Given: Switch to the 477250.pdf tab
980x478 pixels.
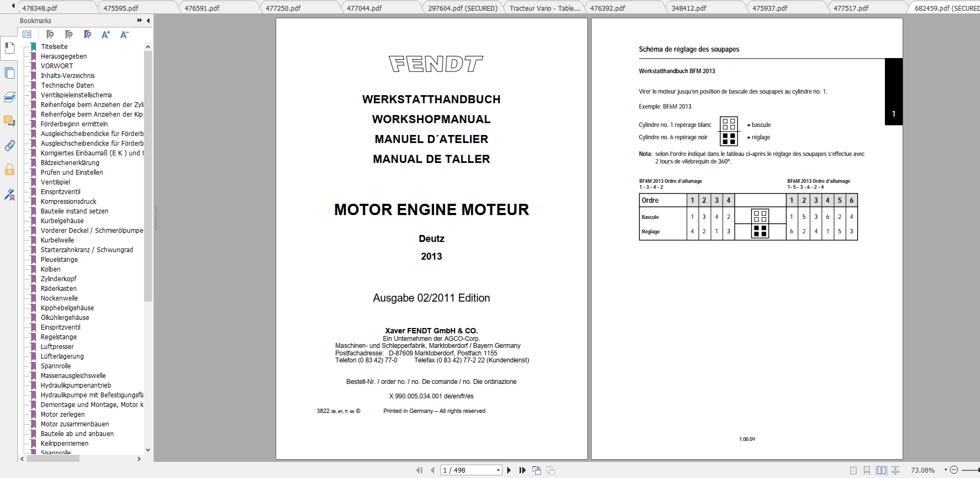Looking at the screenshot, I should point(283,8).
